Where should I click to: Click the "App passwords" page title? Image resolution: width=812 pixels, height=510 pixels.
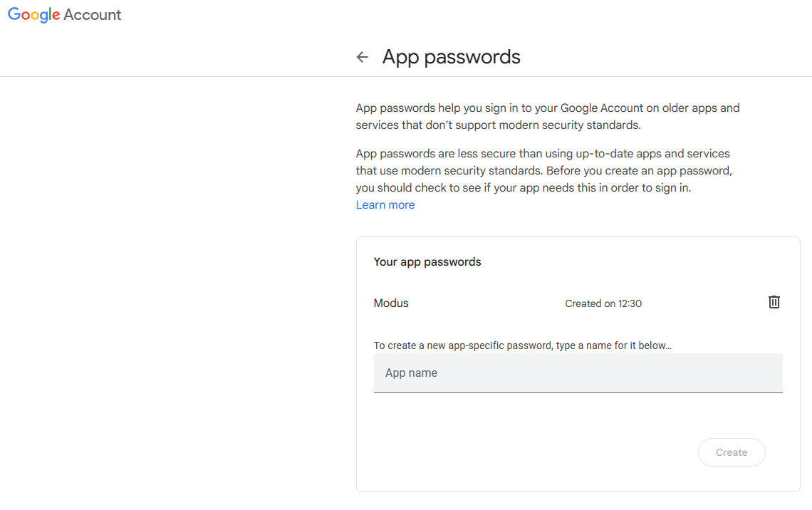(x=451, y=57)
